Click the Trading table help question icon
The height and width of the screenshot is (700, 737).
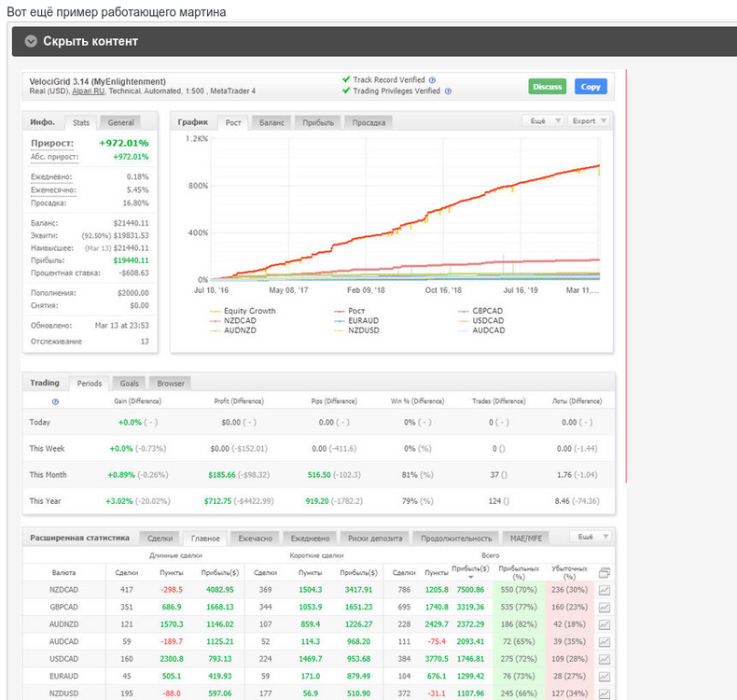click(x=55, y=401)
